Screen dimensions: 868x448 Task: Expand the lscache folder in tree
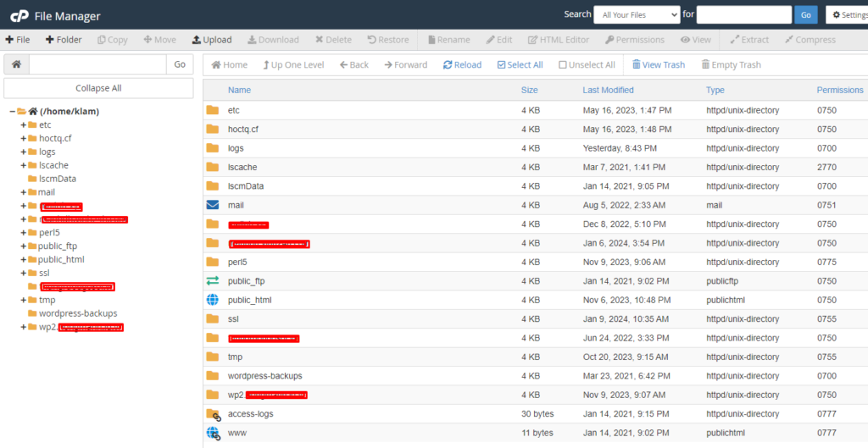click(x=23, y=165)
